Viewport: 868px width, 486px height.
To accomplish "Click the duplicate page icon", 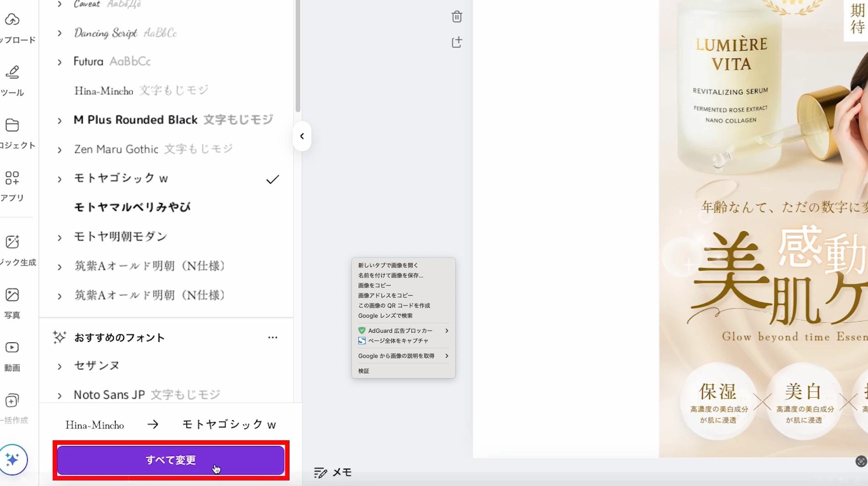I will [x=456, y=42].
